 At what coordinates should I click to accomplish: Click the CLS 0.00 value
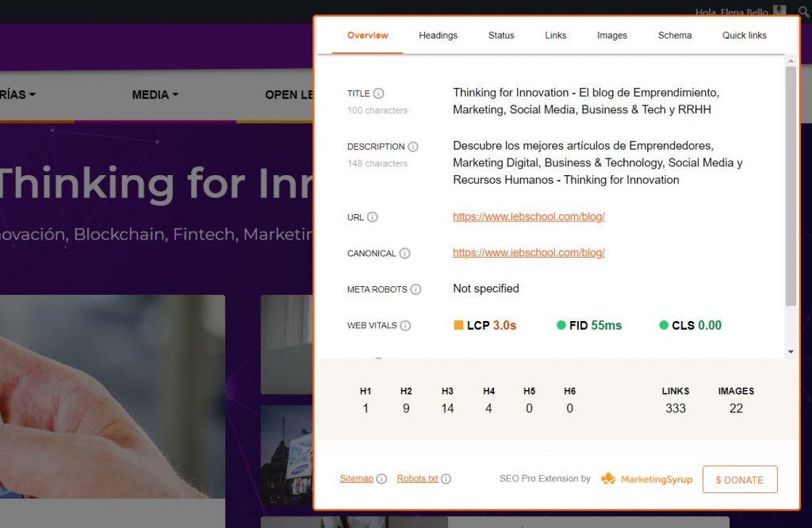(710, 325)
